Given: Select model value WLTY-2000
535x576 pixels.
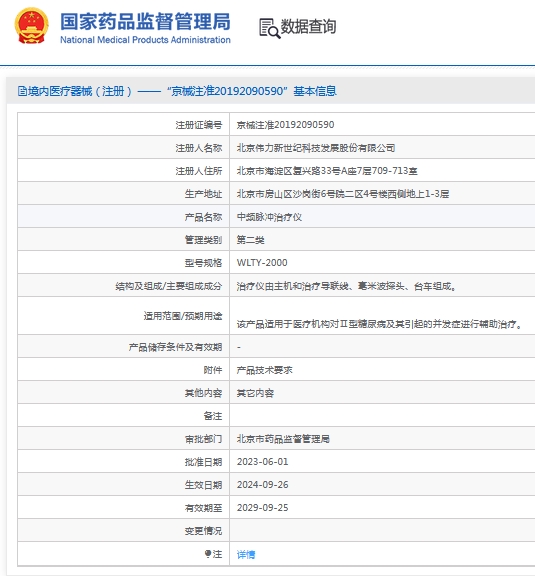Looking at the screenshot, I should [262, 263].
